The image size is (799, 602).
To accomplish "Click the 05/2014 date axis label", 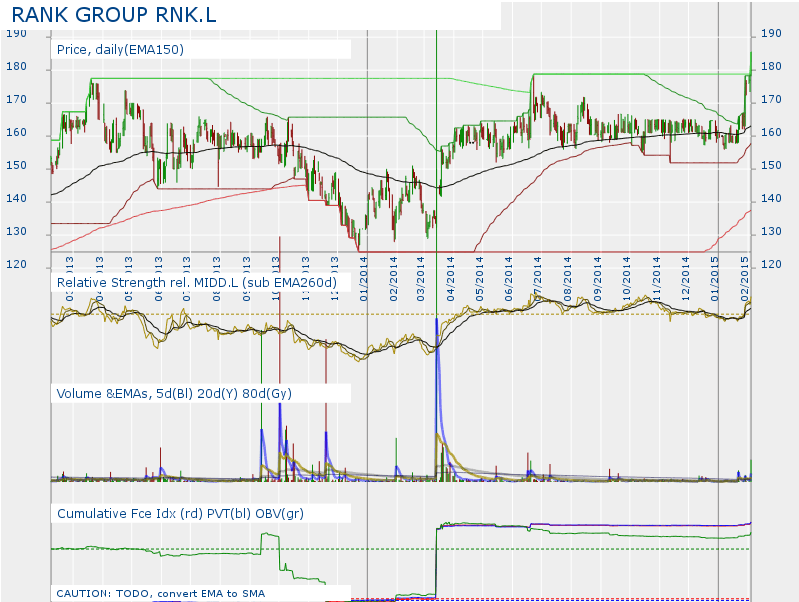I will 479,279.
